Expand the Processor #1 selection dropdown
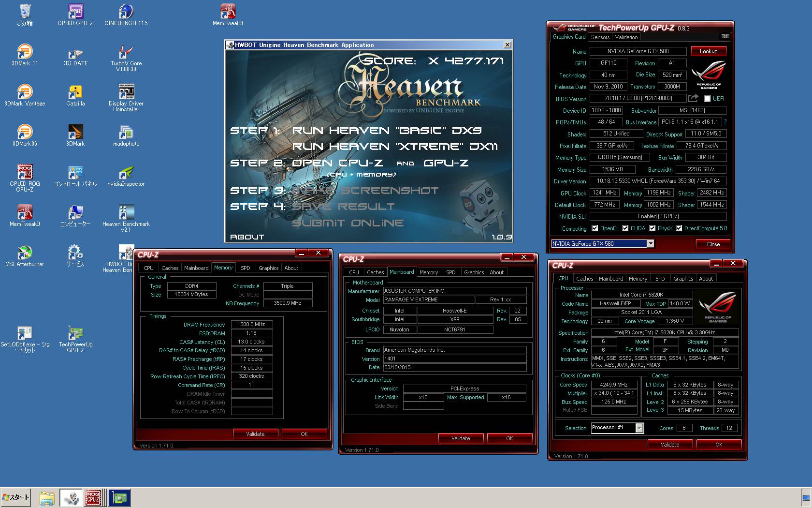Image resolution: width=812 pixels, height=508 pixels. (x=639, y=428)
